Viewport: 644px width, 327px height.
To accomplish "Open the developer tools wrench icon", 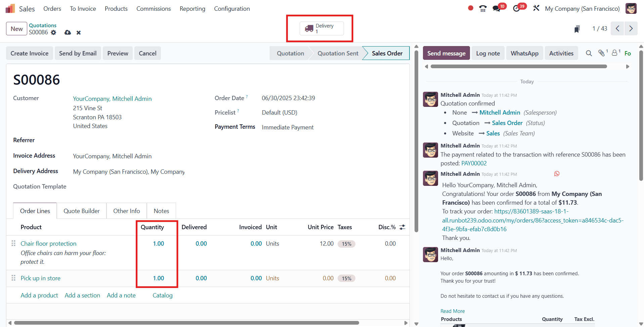I will point(536,8).
